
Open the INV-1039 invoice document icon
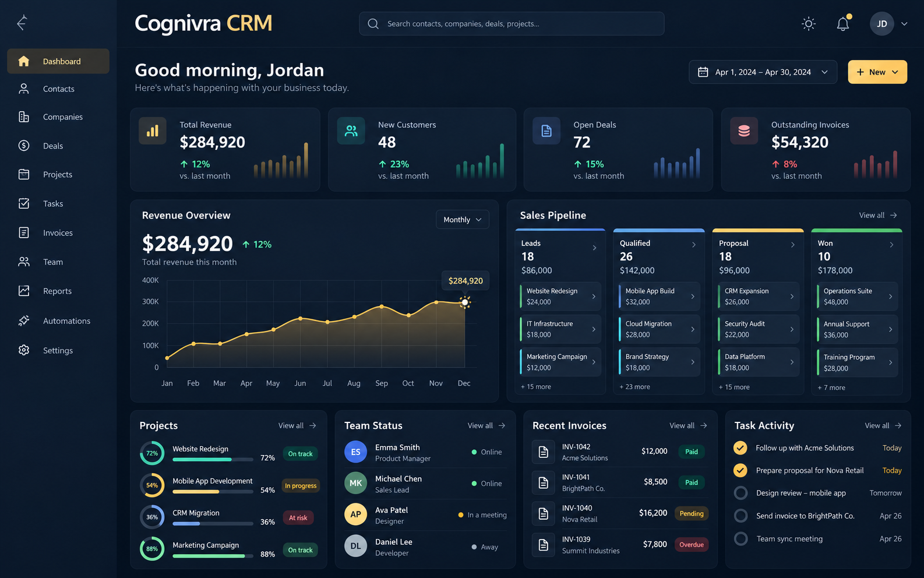[x=543, y=545]
